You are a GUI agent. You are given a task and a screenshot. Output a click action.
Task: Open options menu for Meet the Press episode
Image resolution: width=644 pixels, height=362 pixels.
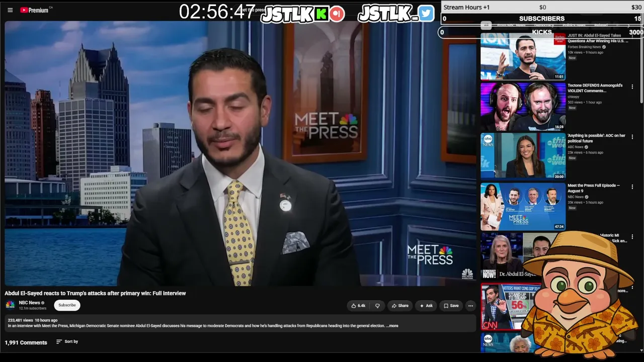pyautogui.click(x=632, y=187)
